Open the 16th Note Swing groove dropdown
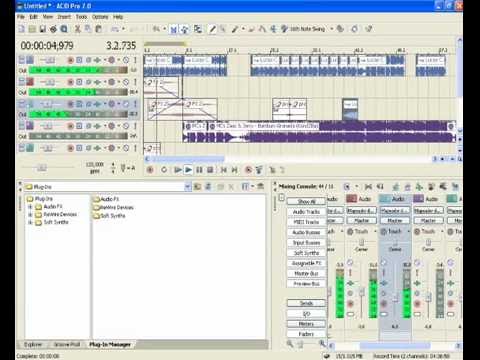Image resolution: width=480 pixels, height=360 pixels. point(332,29)
